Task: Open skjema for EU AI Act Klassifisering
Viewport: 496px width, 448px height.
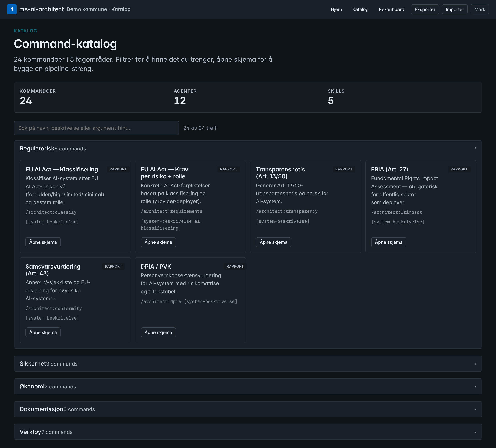Action: pyautogui.click(x=43, y=242)
